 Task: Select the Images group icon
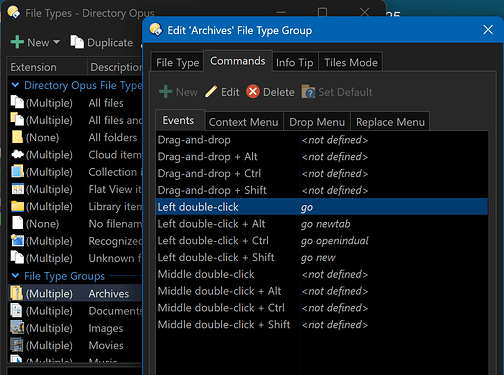click(17, 328)
